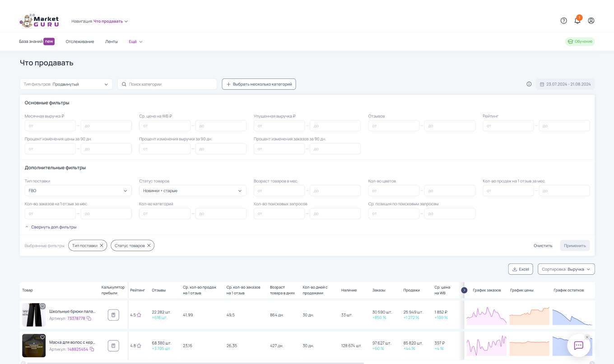Screen dimensions: 614x364
Task: Click the price chart for Школьные брюки
Action: [x=529, y=315]
